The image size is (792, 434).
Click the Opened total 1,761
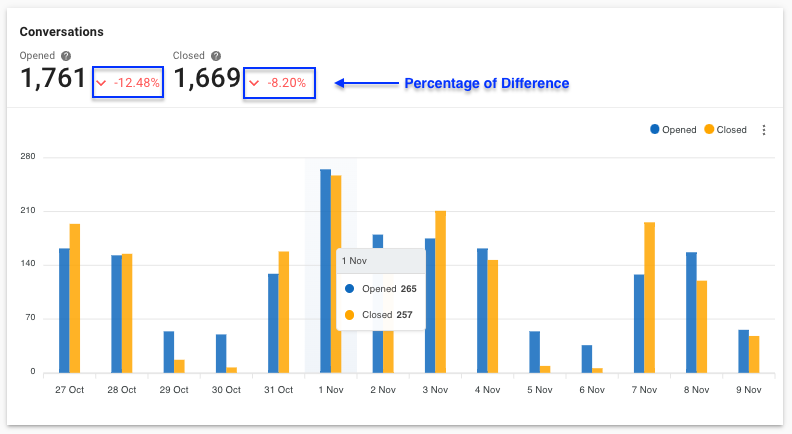(x=53, y=80)
